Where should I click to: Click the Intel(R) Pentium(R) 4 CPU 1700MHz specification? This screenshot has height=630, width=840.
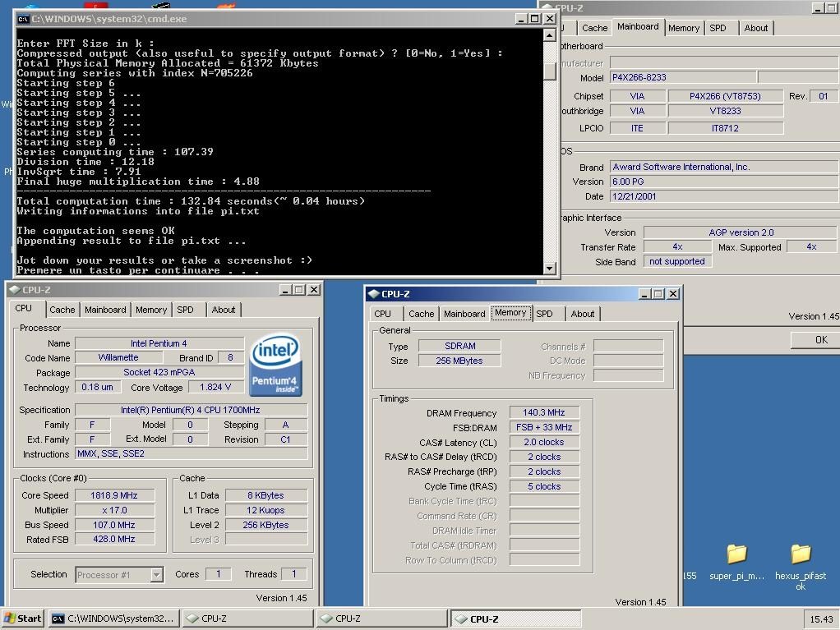click(x=192, y=410)
